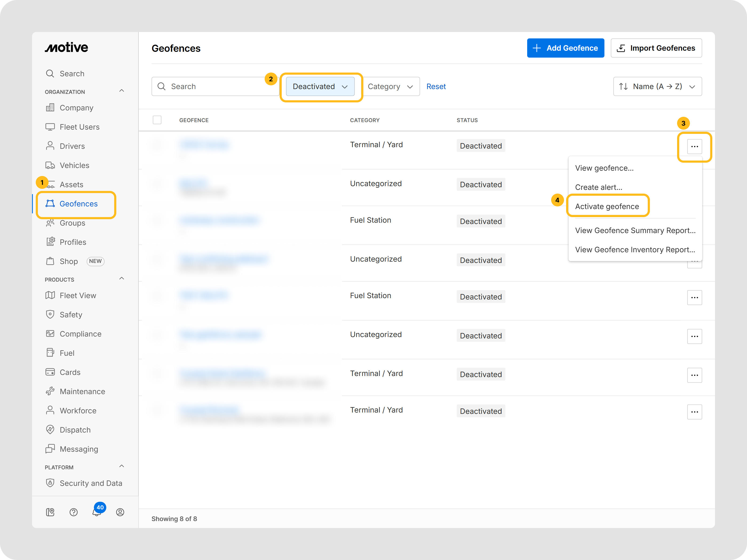Click three-dots menu on last Terminal / Yard row

(694, 412)
